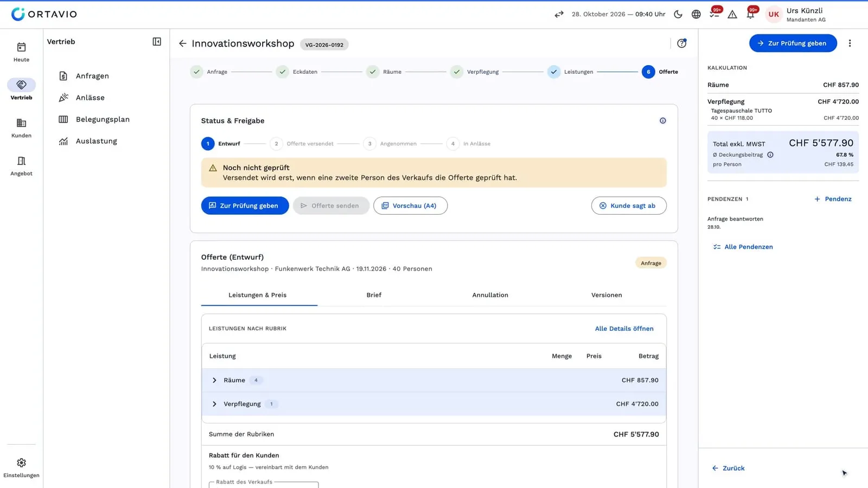
Task: Click the Offerte senden button
Action: (x=331, y=206)
